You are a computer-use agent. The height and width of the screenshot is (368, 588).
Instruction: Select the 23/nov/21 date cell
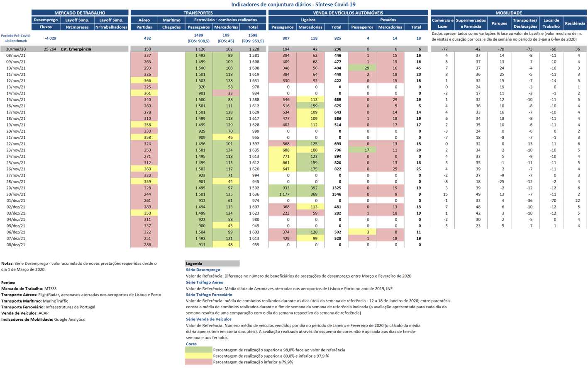coord(16,150)
